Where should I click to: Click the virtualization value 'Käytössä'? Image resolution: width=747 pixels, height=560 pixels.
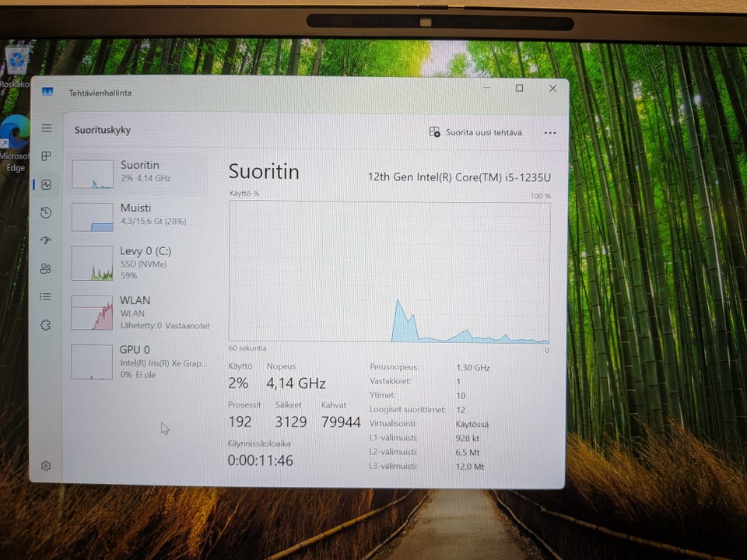click(x=472, y=424)
